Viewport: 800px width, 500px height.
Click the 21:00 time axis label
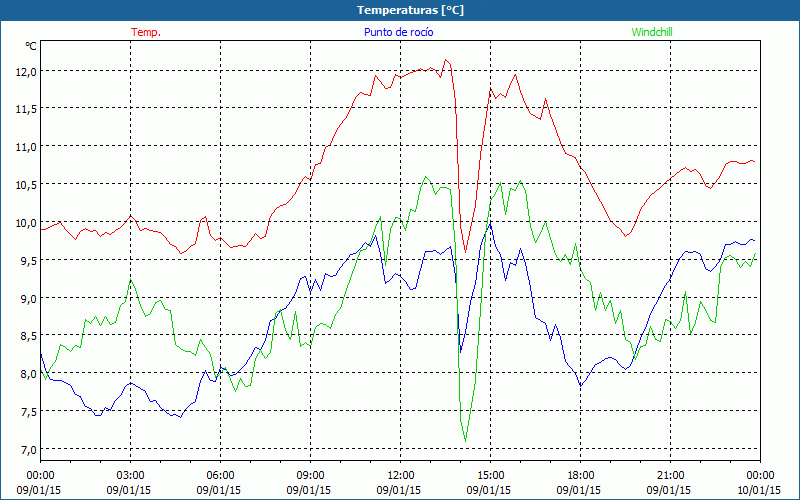click(x=670, y=476)
